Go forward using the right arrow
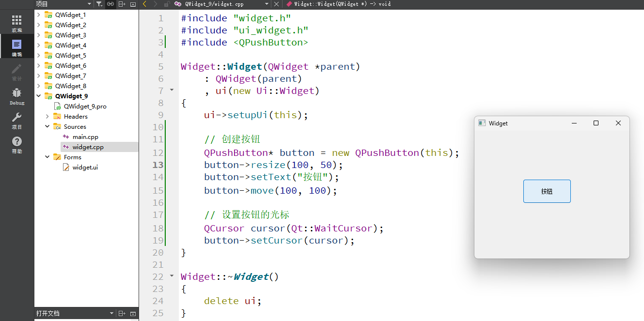 [155, 4]
